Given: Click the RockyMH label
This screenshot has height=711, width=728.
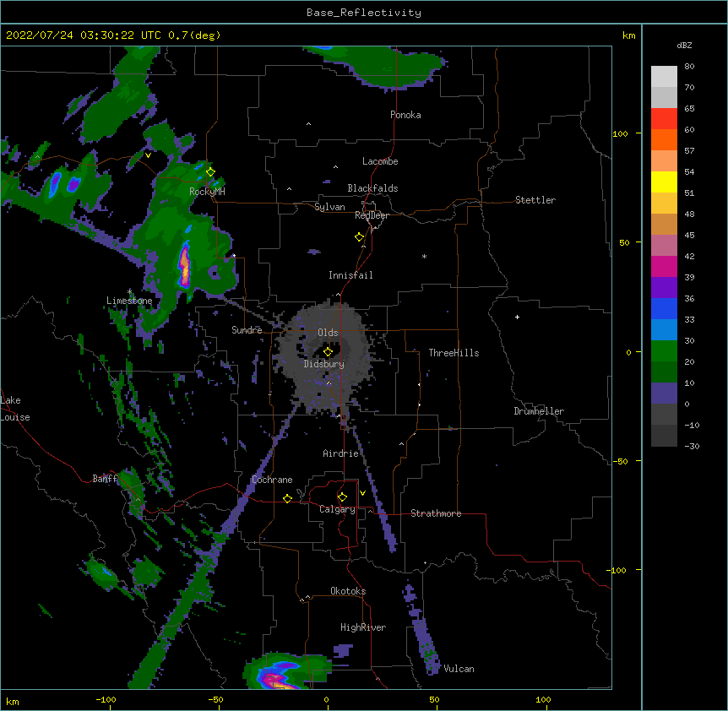Looking at the screenshot, I should 207,192.
